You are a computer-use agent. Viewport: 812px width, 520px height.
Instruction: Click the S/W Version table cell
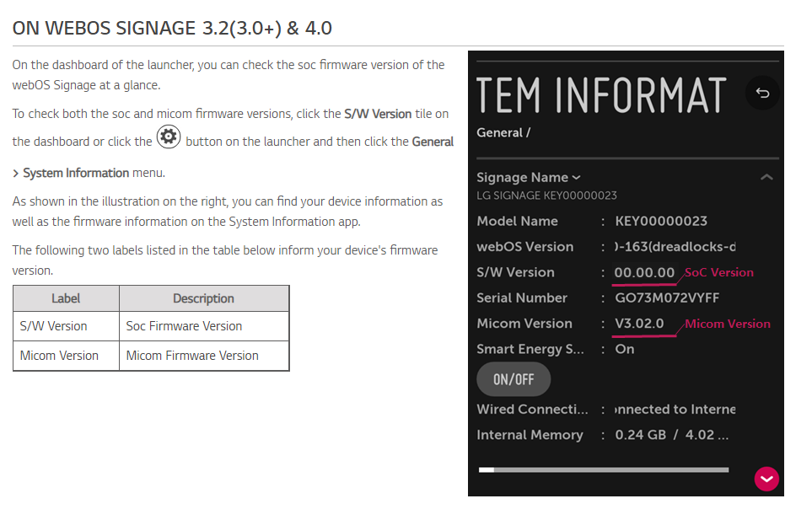pos(66,326)
